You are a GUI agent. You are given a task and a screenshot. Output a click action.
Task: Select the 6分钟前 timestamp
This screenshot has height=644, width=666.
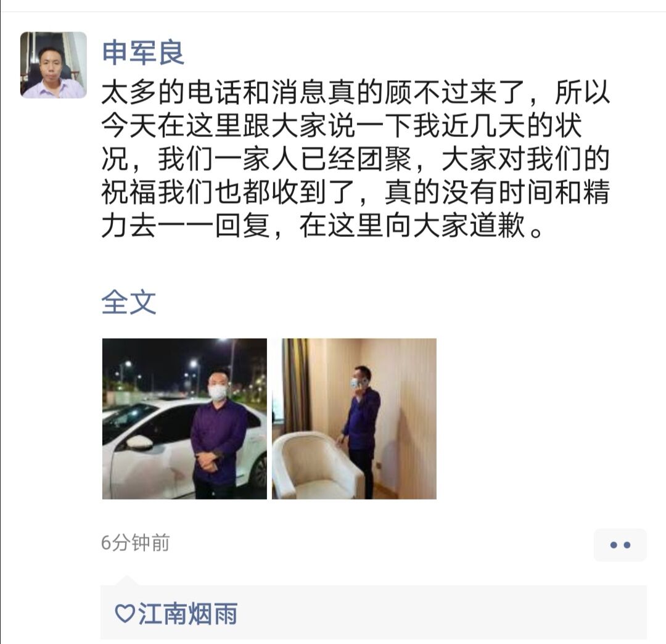tap(135, 542)
